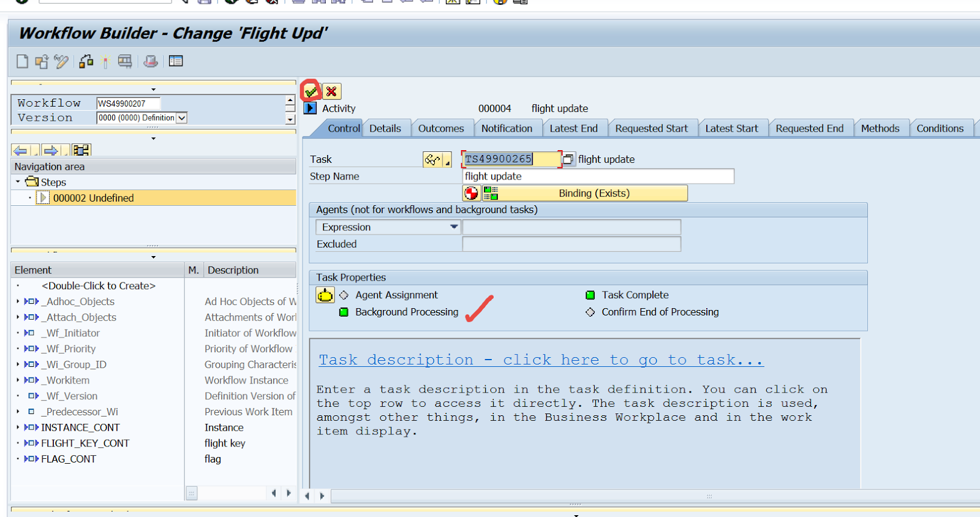980x517 pixels.
Task: Confirm the step with the green checkmark
Action: pos(311,91)
